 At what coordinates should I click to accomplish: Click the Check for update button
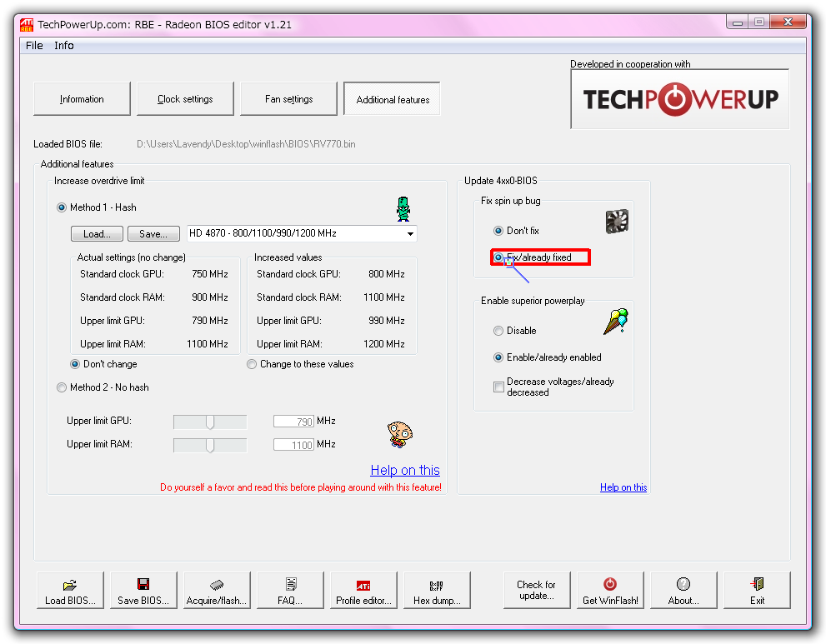pyautogui.click(x=537, y=591)
